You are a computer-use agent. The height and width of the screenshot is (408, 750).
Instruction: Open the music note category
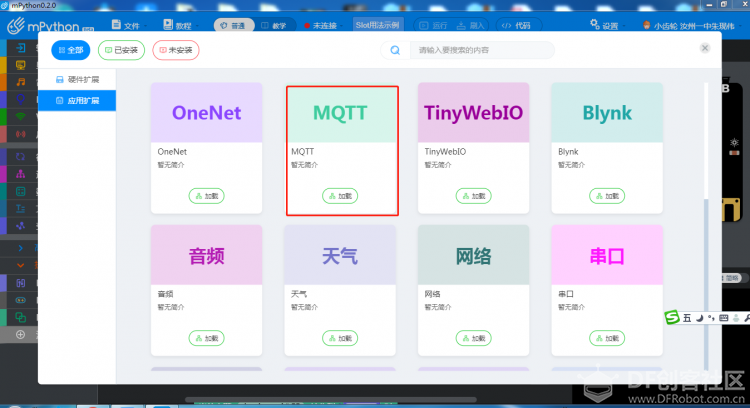click(21, 82)
